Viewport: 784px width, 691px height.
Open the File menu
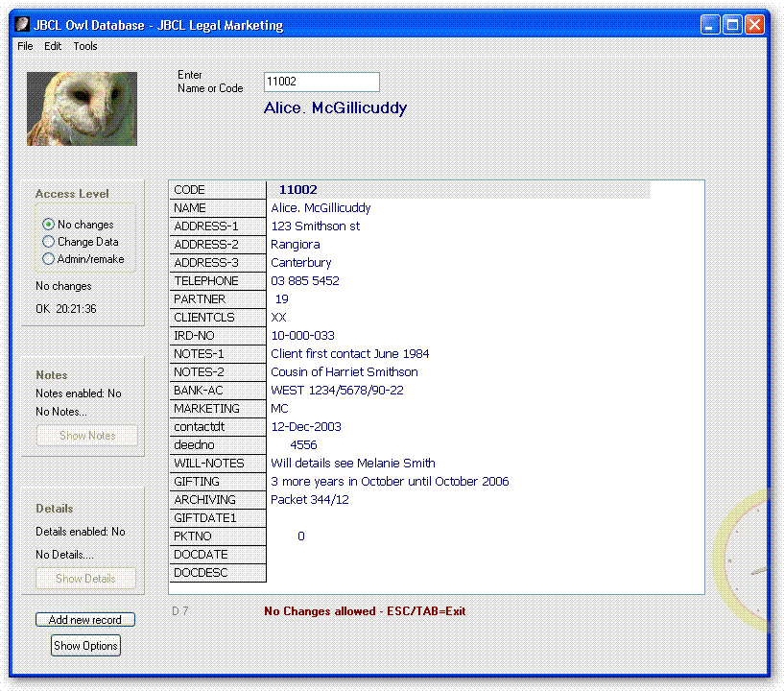(25, 46)
